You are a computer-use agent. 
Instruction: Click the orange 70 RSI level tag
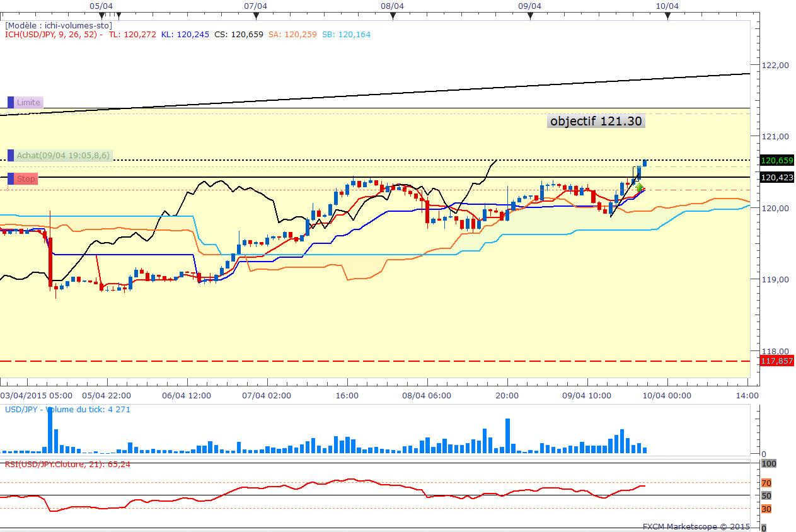(x=766, y=483)
